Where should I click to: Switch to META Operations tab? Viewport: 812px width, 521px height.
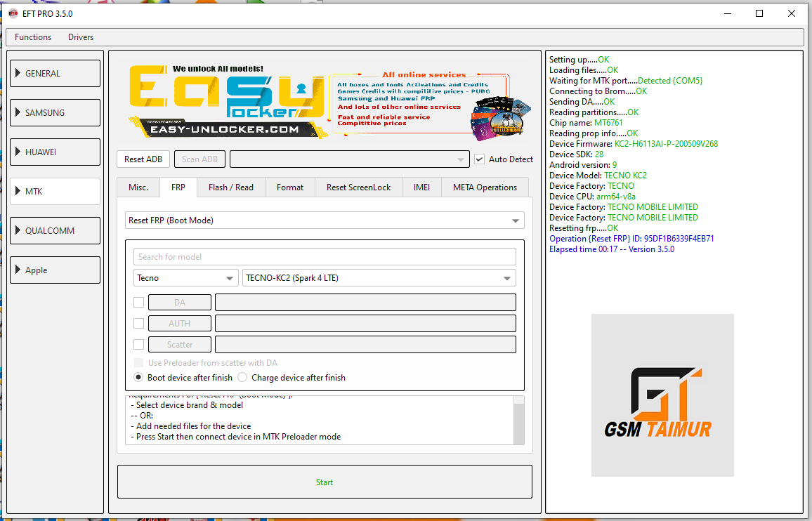click(485, 187)
